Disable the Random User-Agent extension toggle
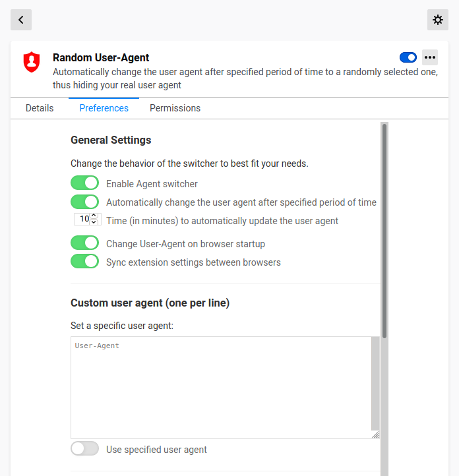The width and height of the screenshot is (459, 476). (408, 57)
